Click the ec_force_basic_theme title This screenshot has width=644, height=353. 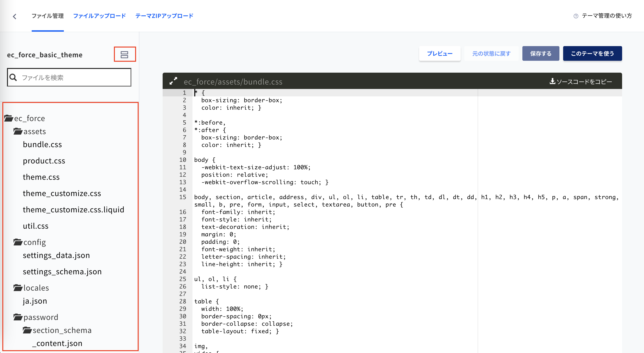[45, 55]
